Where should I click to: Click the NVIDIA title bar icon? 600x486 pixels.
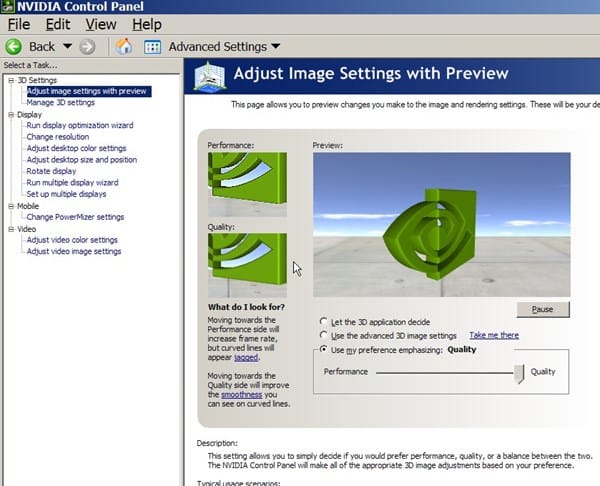(x=8, y=6)
